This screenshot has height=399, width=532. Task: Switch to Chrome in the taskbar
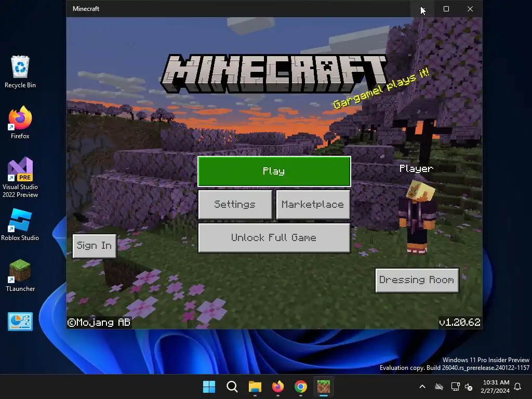click(x=301, y=387)
